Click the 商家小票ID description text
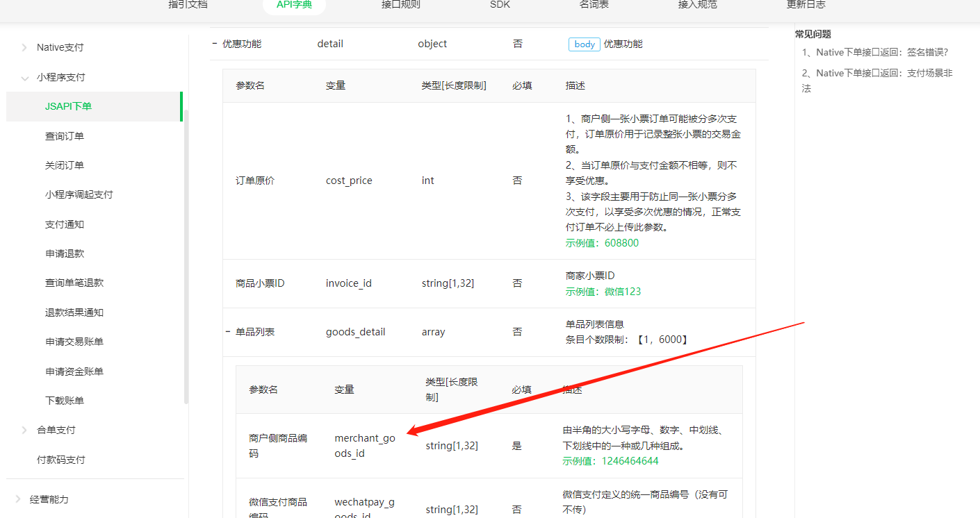This screenshot has width=980, height=518. [x=590, y=276]
